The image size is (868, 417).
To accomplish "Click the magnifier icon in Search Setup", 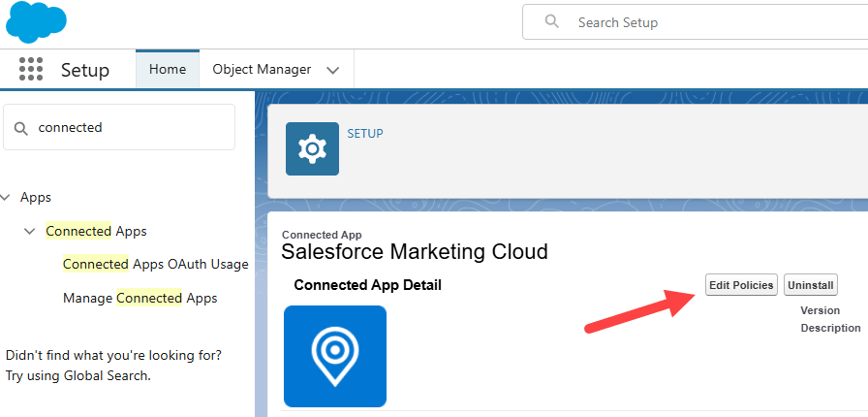I will point(551,22).
